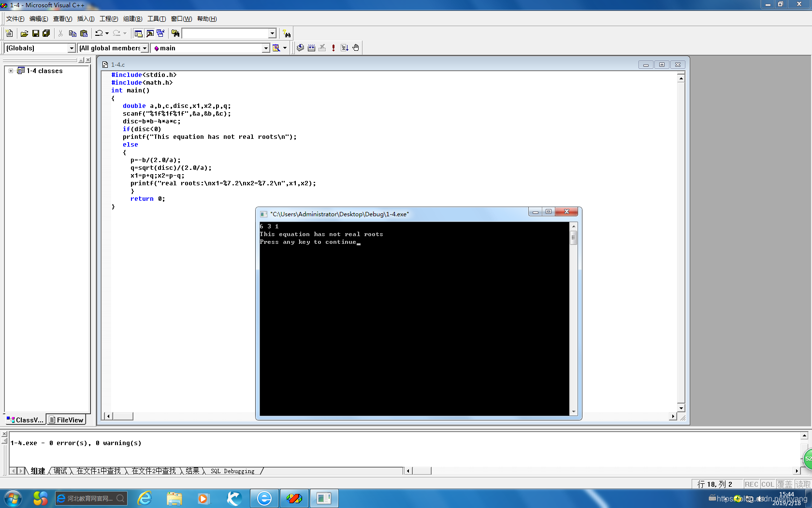The height and width of the screenshot is (508, 812).
Task: Open Internet Explorer from the taskbar
Action: pyautogui.click(x=145, y=498)
